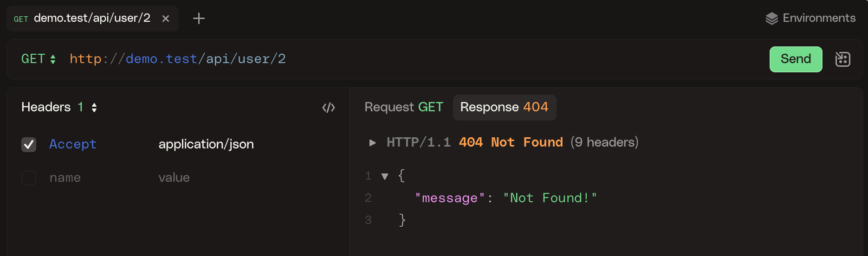Click the Accept header name field
This screenshot has width=868, height=256.
(x=73, y=145)
